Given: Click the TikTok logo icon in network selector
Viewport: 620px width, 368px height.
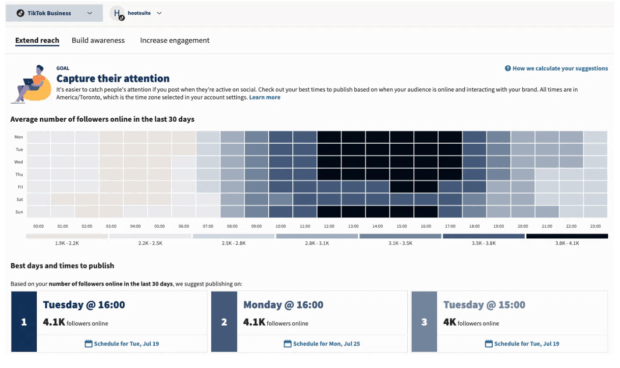Looking at the screenshot, I should pos(20,13).
